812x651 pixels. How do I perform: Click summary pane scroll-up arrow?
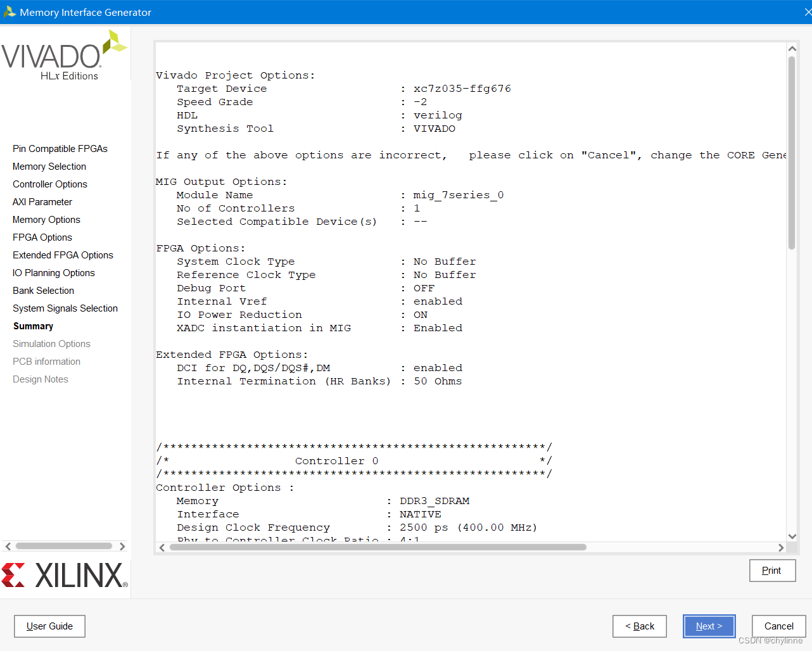click(x=792, y=48)
